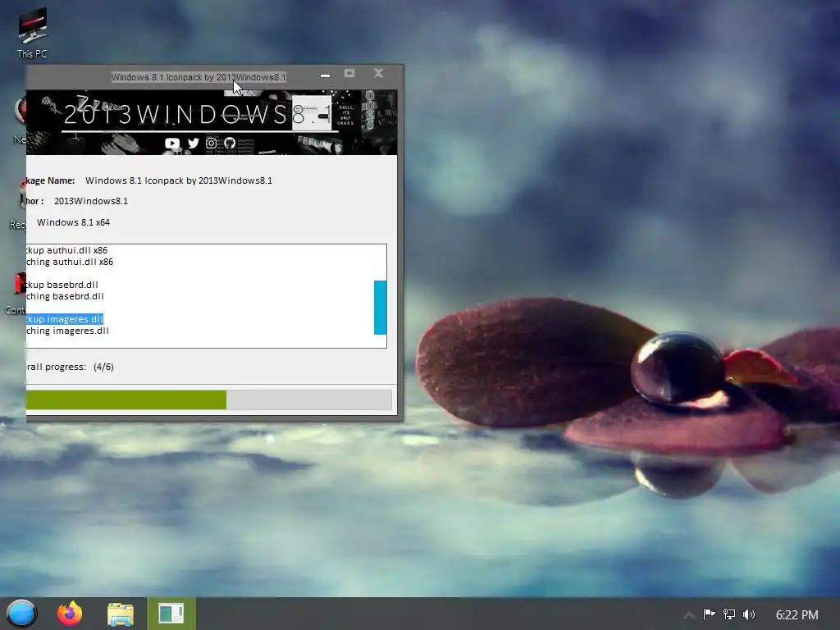Click the Start orb on the taskbar
This screenshot has height=630, width=840.
point(21,614)
